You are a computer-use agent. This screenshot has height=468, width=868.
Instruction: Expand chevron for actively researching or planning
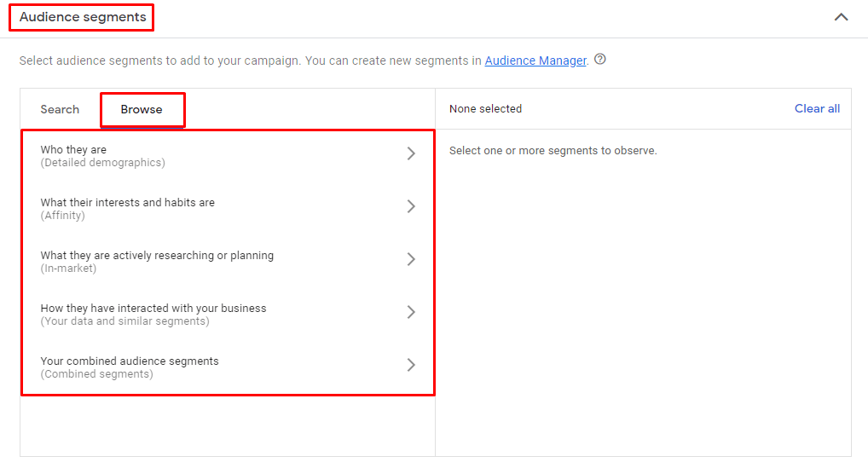tap(411, 259)
